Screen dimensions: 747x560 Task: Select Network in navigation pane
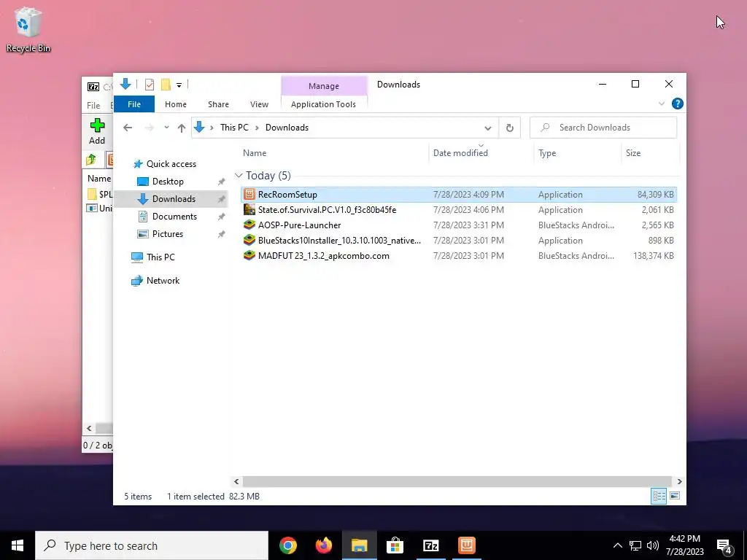(163, 281)
